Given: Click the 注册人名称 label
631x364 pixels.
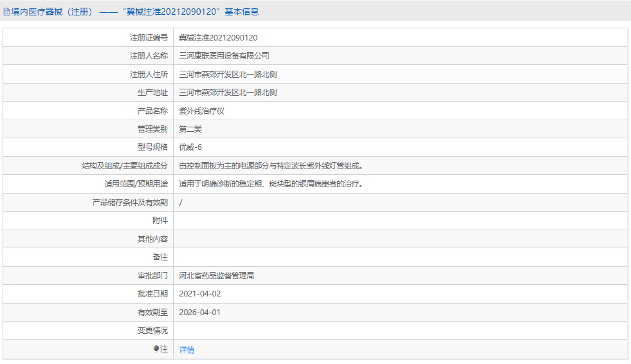Looking at the screenshot, I should pos(149,56).
